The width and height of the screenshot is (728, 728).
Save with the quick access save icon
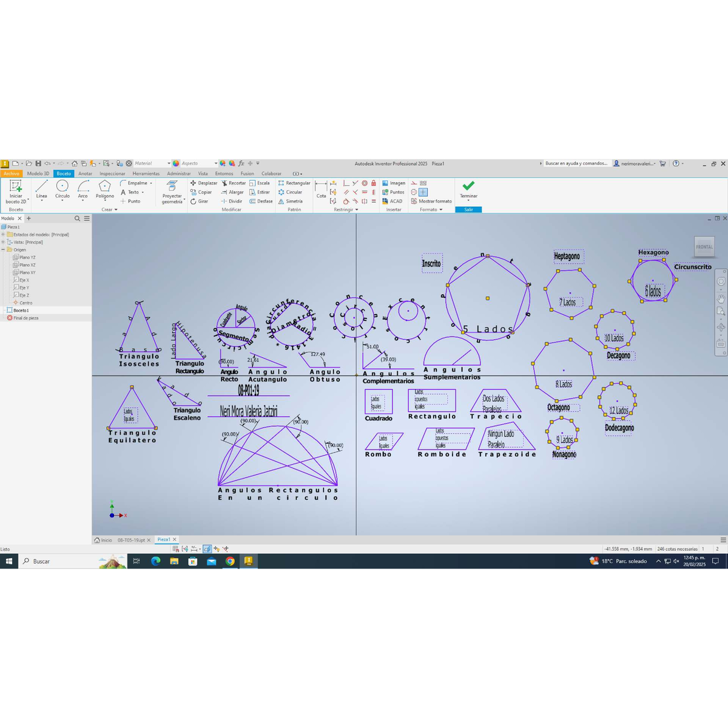tap(38, 164)
